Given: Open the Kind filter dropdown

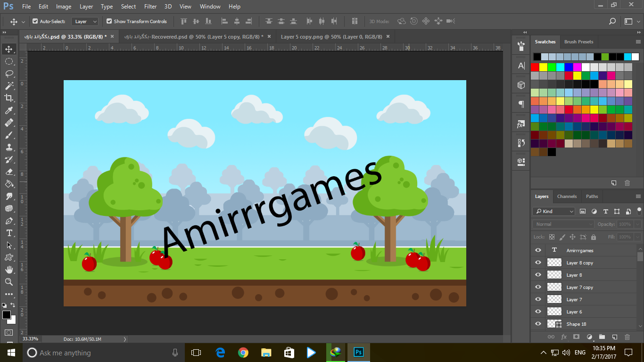Looking at the screenshot, I should [x=554, y=211].
